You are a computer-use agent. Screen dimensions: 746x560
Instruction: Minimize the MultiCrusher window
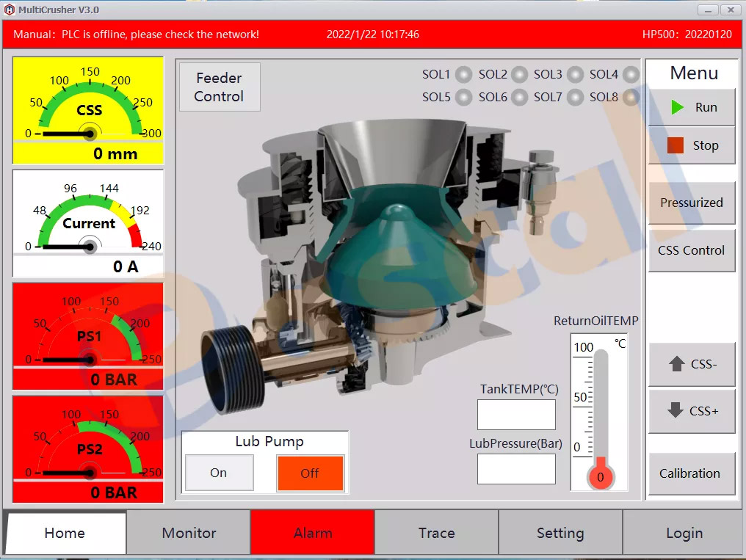point(708,10)
